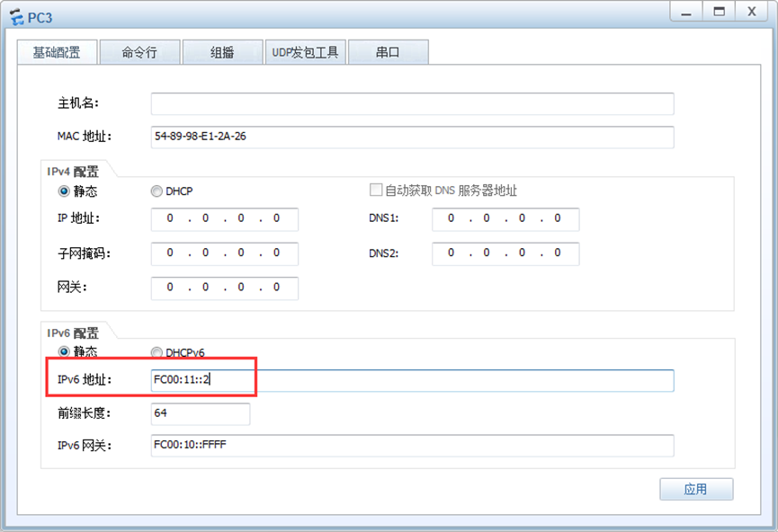Screen dimensions: 778x532
Task: Select the IPv6 静态 radio button
Action: [64, 351]
